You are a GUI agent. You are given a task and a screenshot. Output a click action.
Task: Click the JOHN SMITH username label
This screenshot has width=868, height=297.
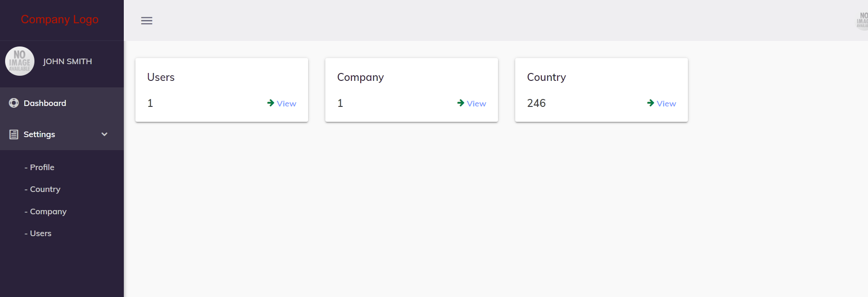pyautogui.click(x=67, y=61)
